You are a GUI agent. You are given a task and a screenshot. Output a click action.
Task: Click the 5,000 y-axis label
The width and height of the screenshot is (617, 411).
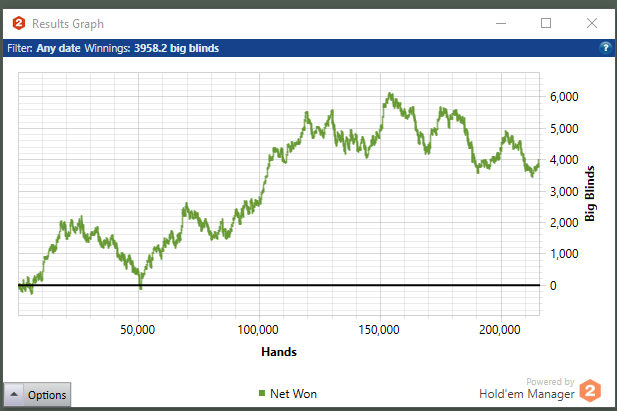564,129
